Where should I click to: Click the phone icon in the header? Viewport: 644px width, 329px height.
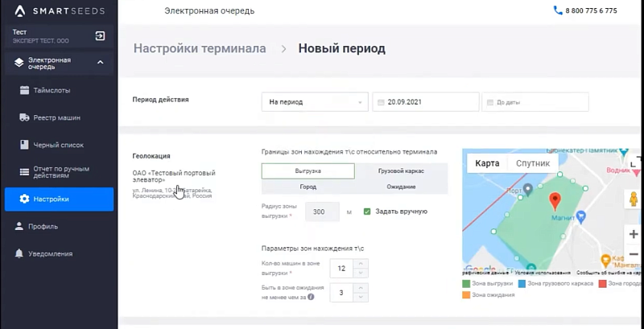tap(558, 10)
